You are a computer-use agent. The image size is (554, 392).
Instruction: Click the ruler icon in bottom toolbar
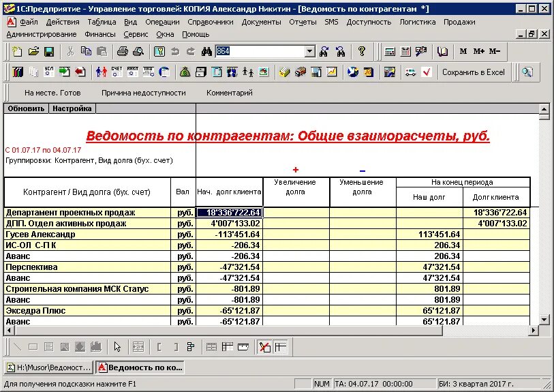(x=243, y=347)
